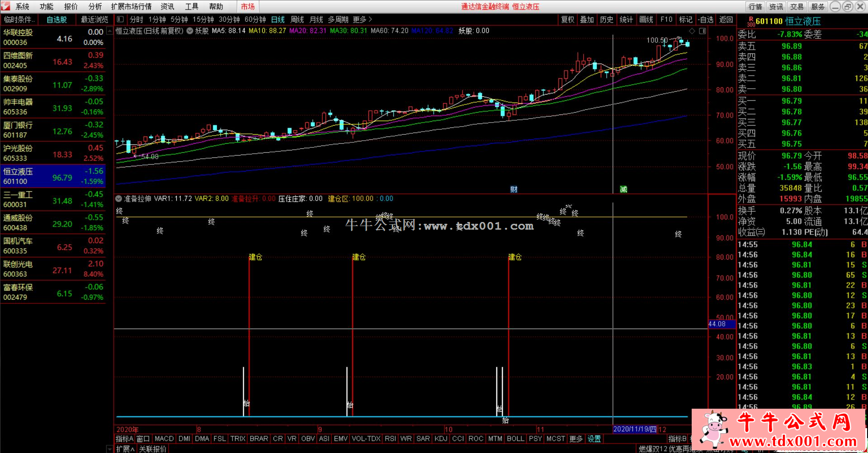The image size is (868, 453).
Task: Open the 报价 menu
Action: 71,6
